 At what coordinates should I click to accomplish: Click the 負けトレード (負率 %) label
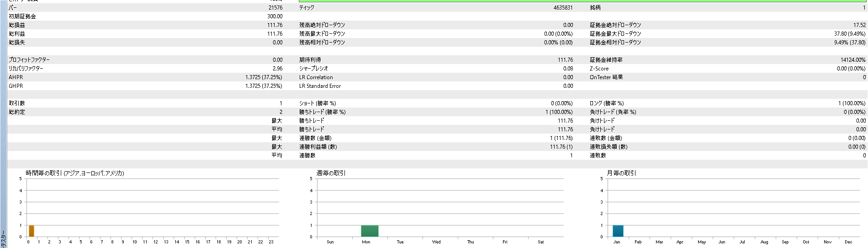coord(613,112)
